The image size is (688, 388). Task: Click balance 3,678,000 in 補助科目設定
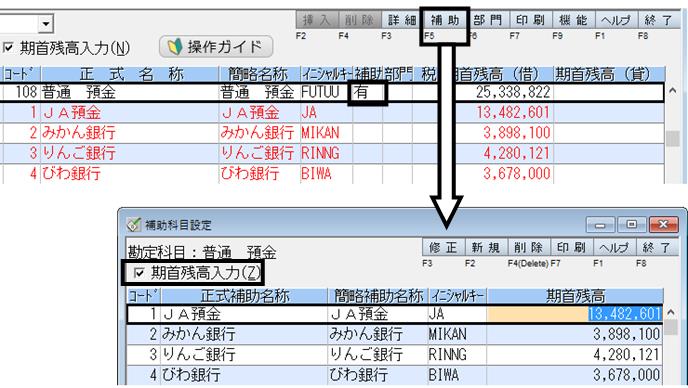click(x=626, y=375)
